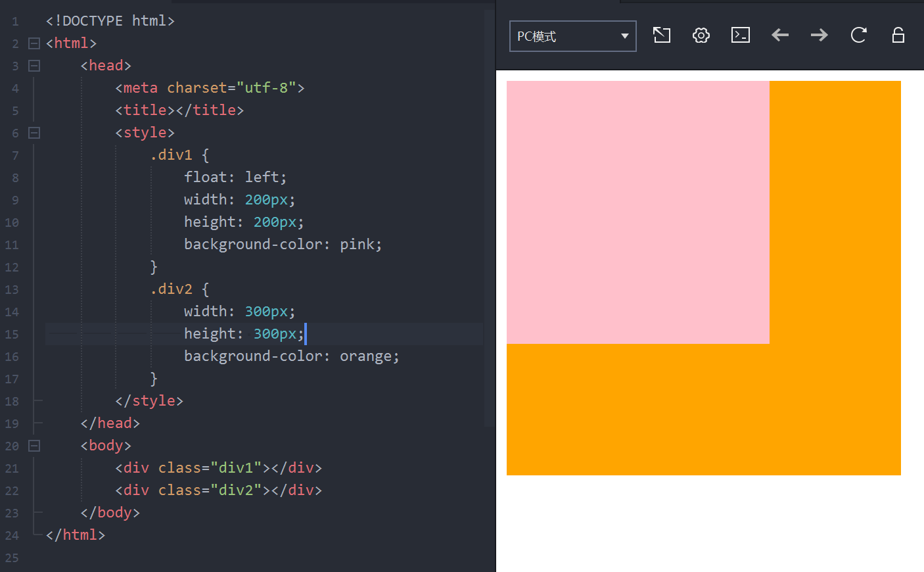This screenshot has width=924, height=572.
Task: Open preview in external browser window icon
Action: click(662, 36)
